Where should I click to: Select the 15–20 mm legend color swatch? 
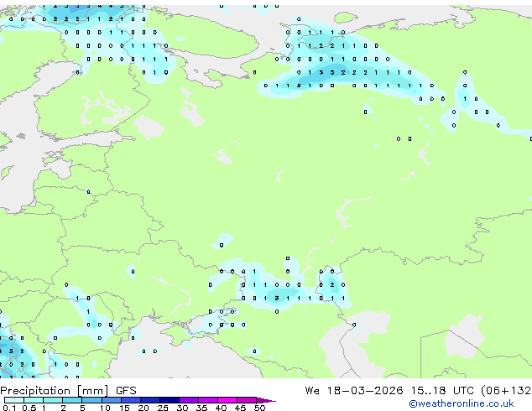[131, 400]
